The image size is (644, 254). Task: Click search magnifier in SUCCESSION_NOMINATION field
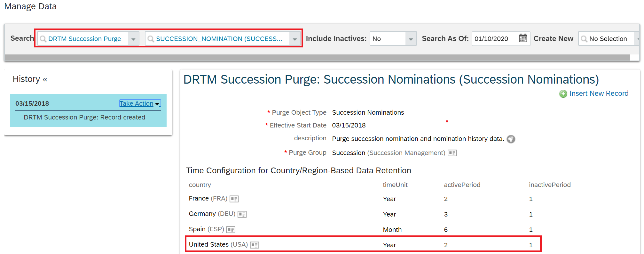(x=151, y=39)
